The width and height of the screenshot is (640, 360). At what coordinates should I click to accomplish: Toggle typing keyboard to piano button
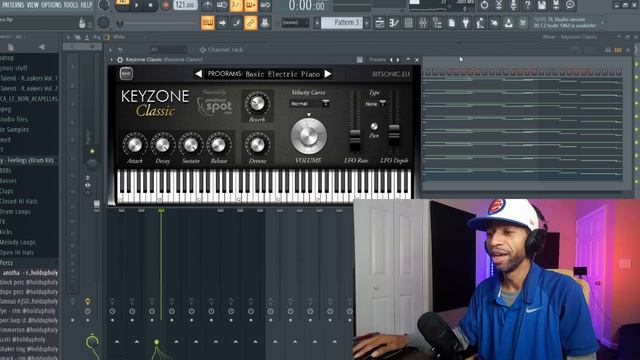click(208, 23)
